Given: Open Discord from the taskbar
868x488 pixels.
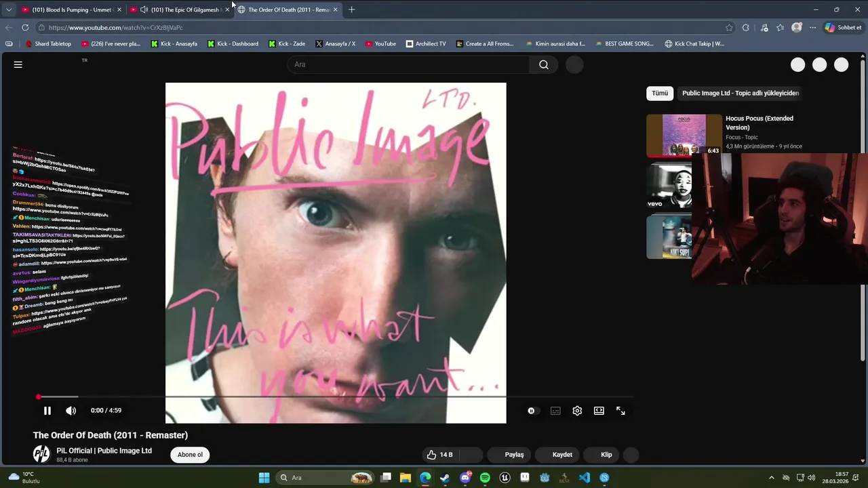Looking at the screenshot, I should (465, 478).
